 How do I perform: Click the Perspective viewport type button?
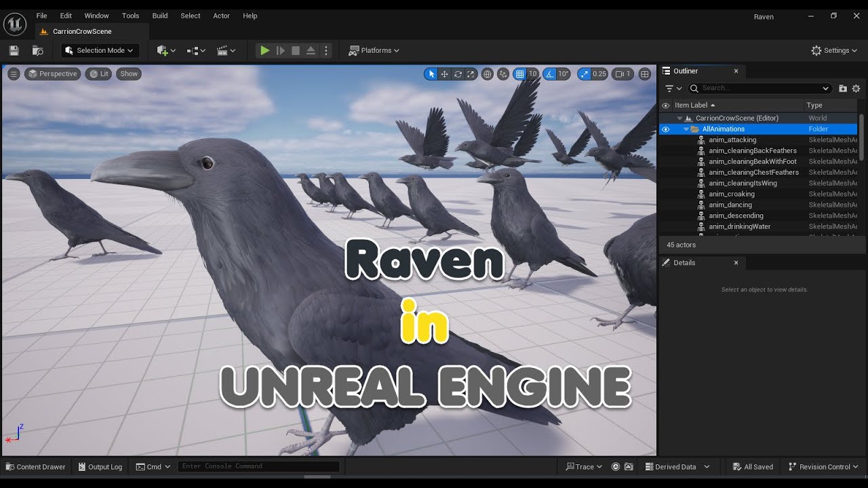(x=53, y=74)
